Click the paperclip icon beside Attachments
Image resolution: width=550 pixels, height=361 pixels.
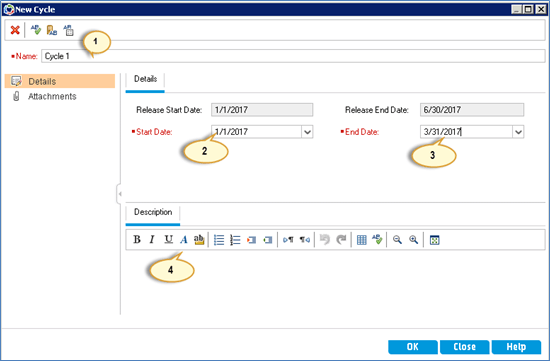click(16, 96)
